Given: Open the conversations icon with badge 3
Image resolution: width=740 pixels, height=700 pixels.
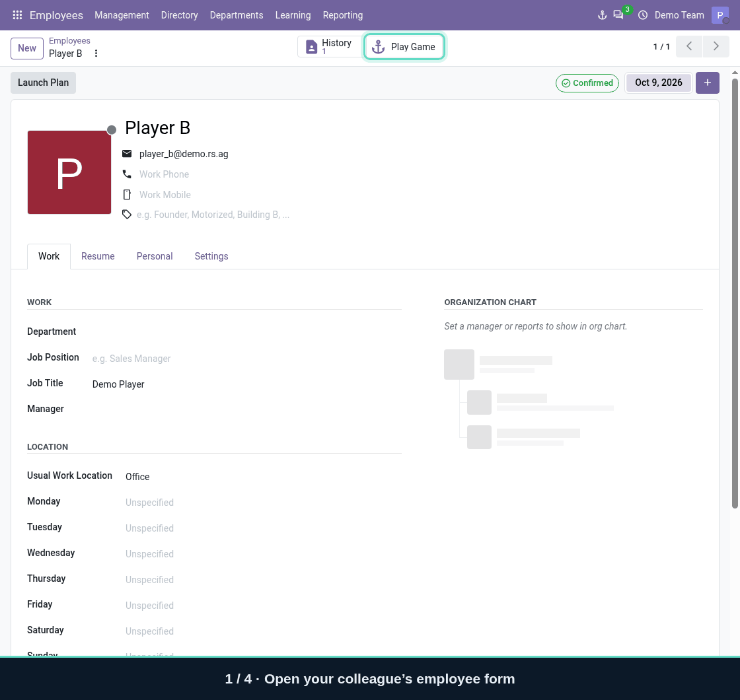Looking at the screenshot, I should (618, 15).
